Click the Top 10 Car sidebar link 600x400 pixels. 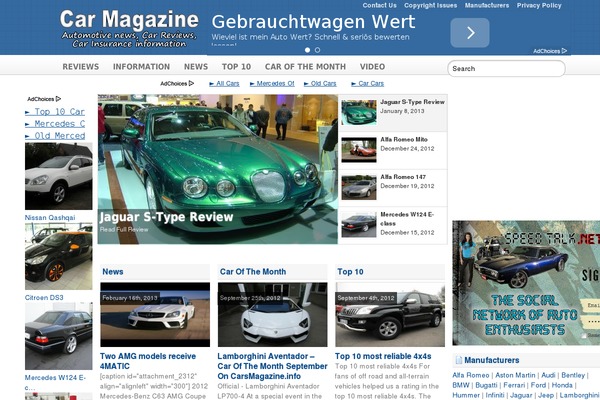(x=55, y=112)
